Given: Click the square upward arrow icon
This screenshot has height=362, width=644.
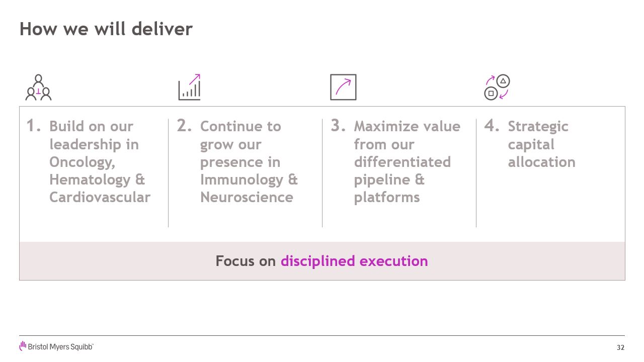Looking at the screenshot, I should coord(343,87).
